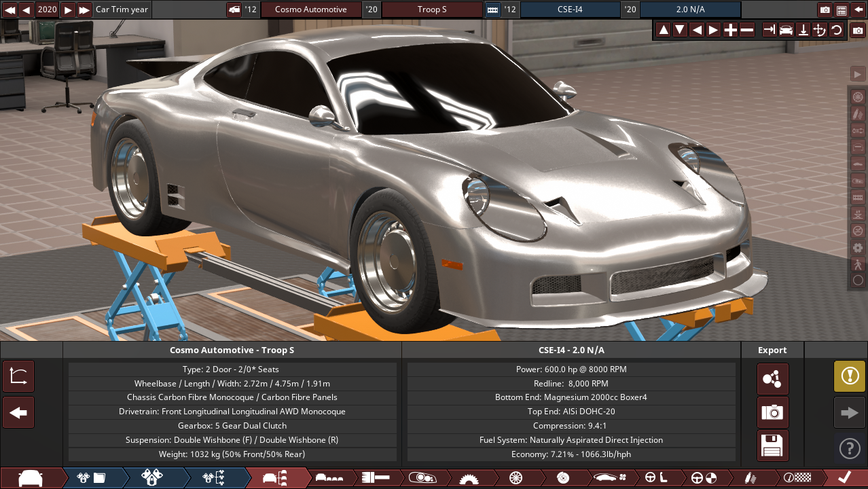Toggle drivetrain view in right sidebar
868x489 pixels.
coord(858,130)
